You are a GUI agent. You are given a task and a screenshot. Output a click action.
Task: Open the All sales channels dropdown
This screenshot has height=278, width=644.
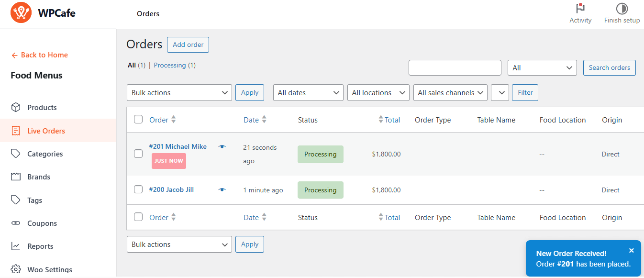pyautogui.click(x=450, y=93)
